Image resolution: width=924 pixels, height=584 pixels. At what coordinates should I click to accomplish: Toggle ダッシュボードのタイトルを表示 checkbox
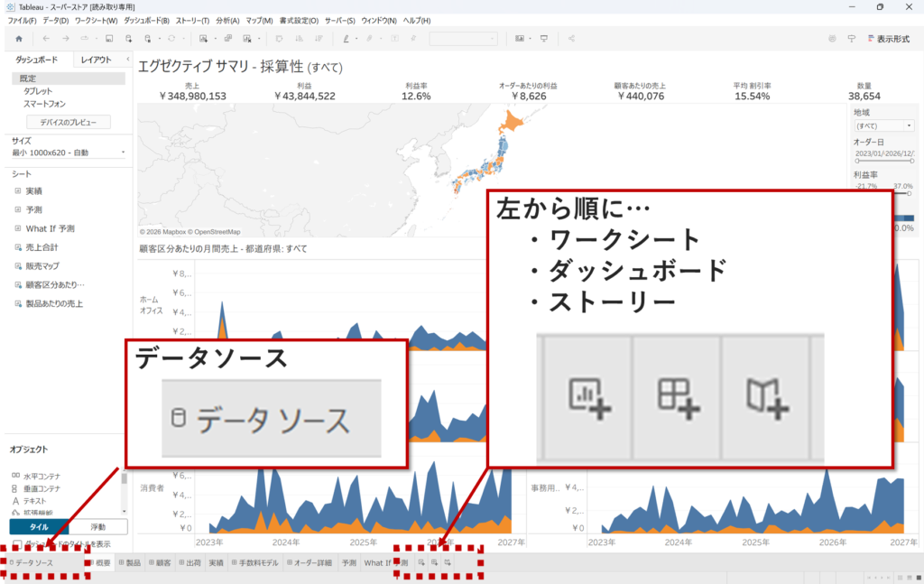coord(18,544)
